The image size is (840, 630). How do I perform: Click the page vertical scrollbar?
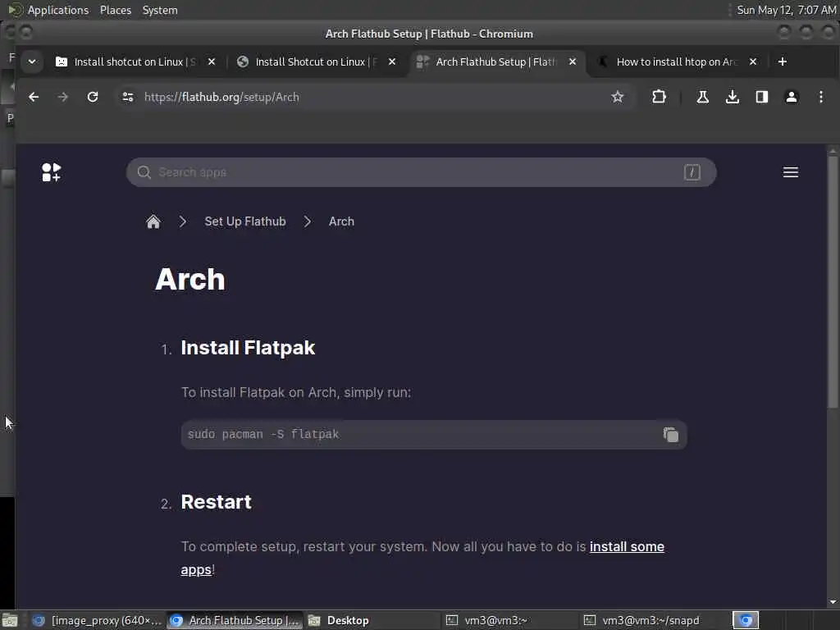pyautogui.click(x=833, y=282)
